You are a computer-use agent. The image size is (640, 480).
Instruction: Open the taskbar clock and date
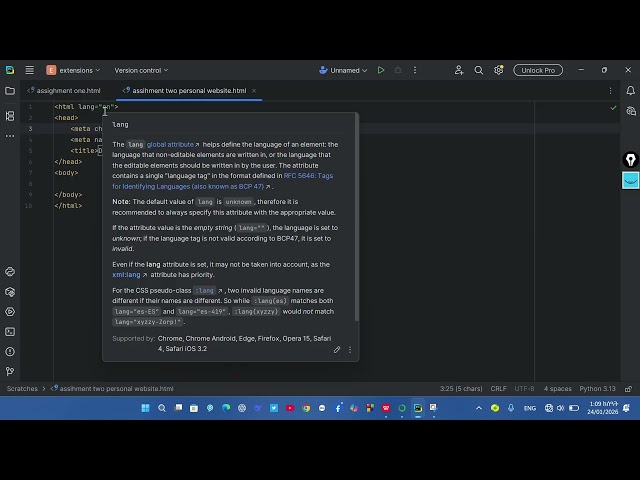[x=603, y=408]
